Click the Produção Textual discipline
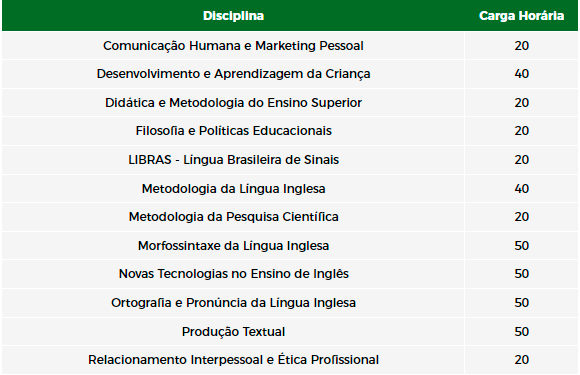Image resolution: width=580 pixels, height=375 pixels. pos(233,331)
